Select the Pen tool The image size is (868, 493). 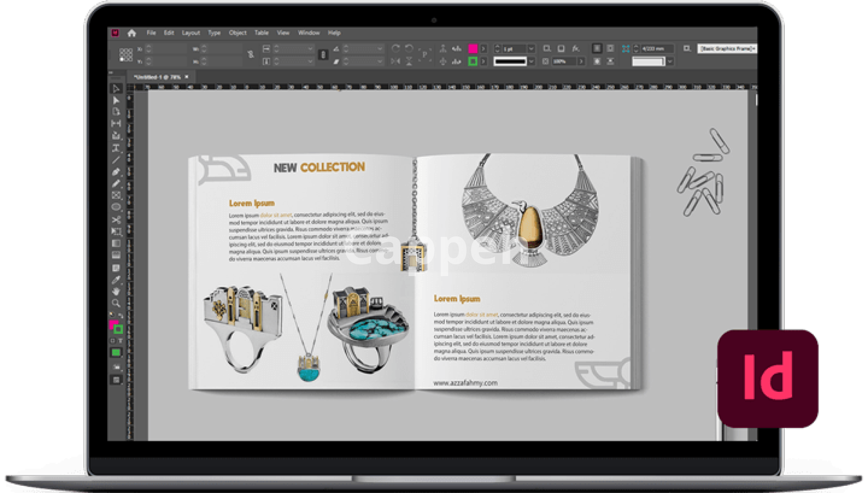click(116, 172)
